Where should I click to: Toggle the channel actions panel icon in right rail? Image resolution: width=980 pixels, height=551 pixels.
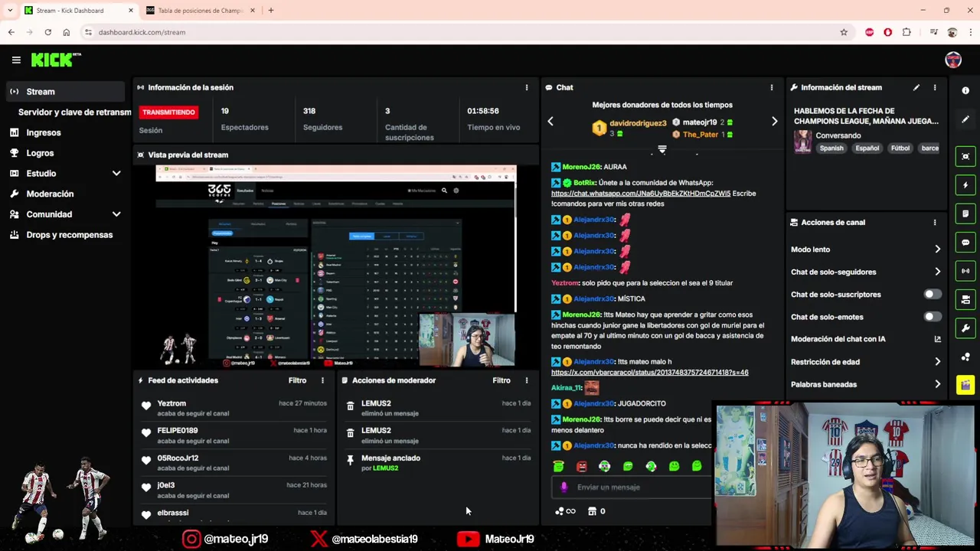tap(965, 300)
